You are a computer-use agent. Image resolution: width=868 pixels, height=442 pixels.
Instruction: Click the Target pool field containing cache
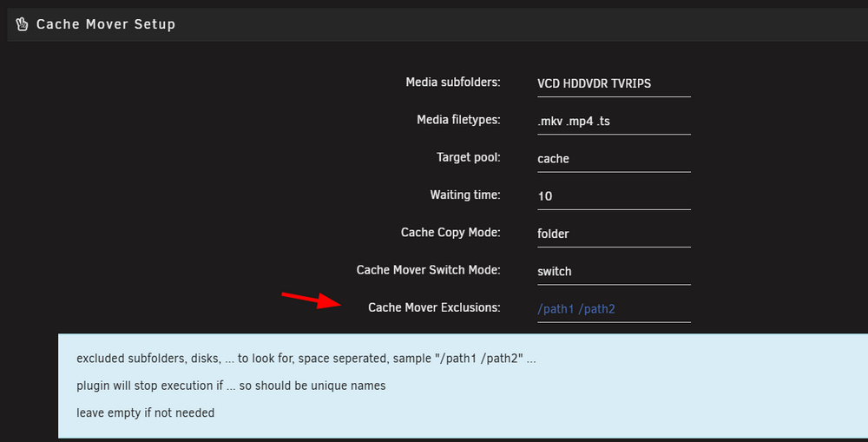click(x=614, y=159)
